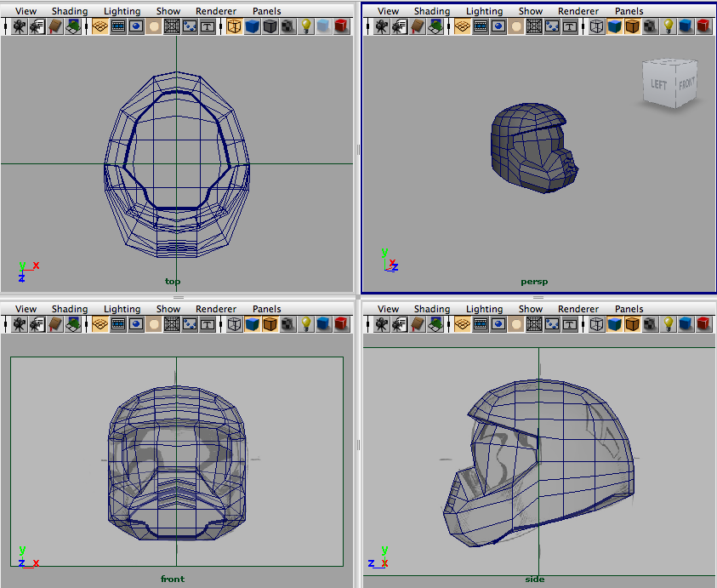Viewport: 717px width, 588px height.
Task: Click the 'side' viewport label
Action: pyautogui.click(x=534, y=579)
